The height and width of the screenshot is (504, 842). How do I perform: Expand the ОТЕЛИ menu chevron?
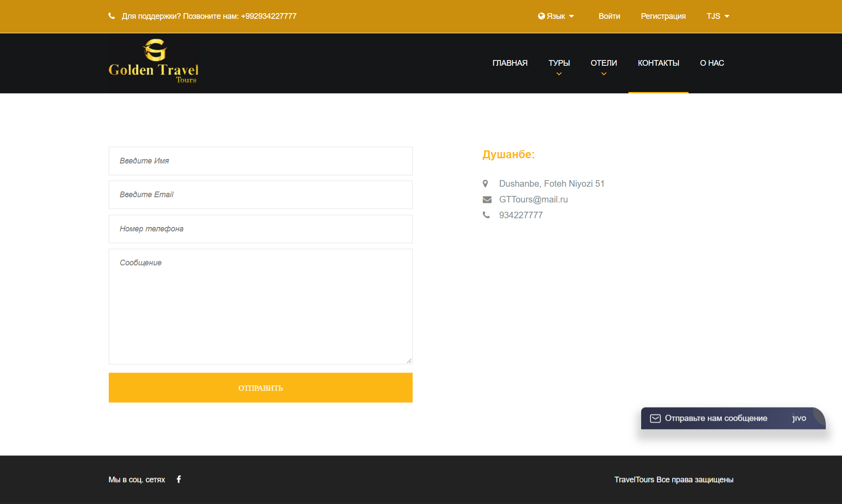click(603, 74)
